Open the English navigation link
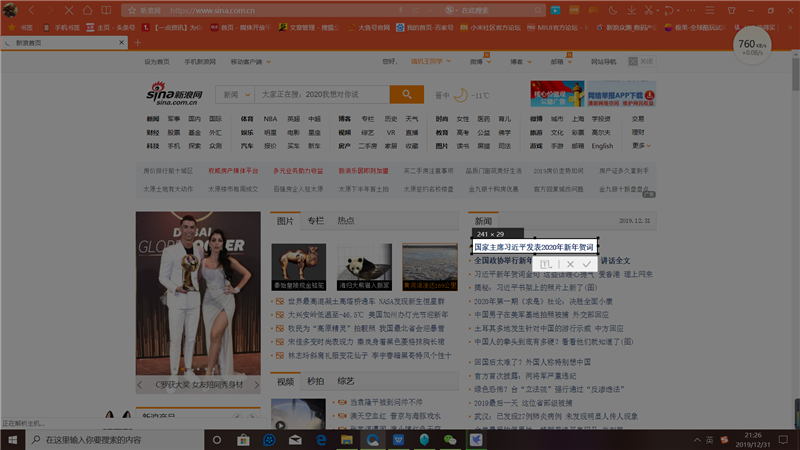Screen dimensions: 800x450 pos(602,146)
